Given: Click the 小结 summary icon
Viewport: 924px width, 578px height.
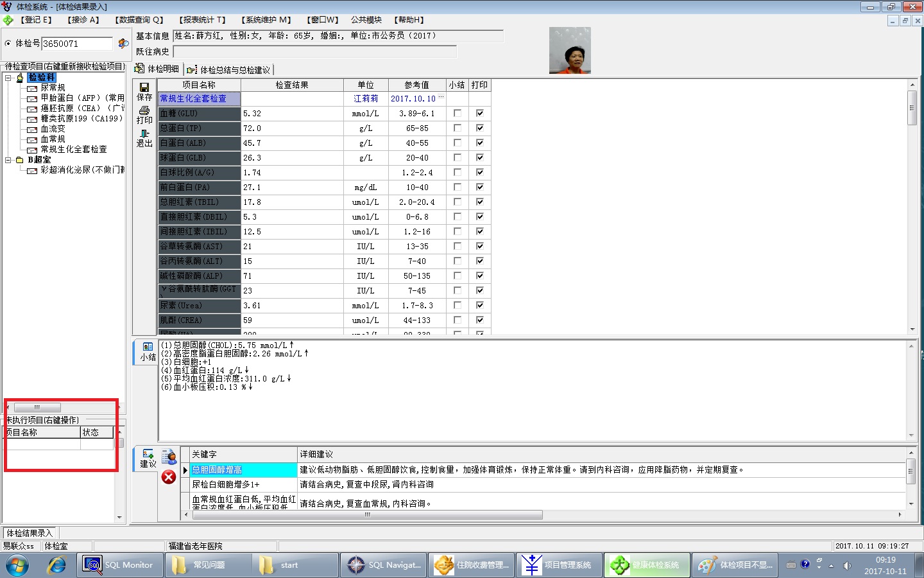Looking at the screenshot, I should click(148, 347).
